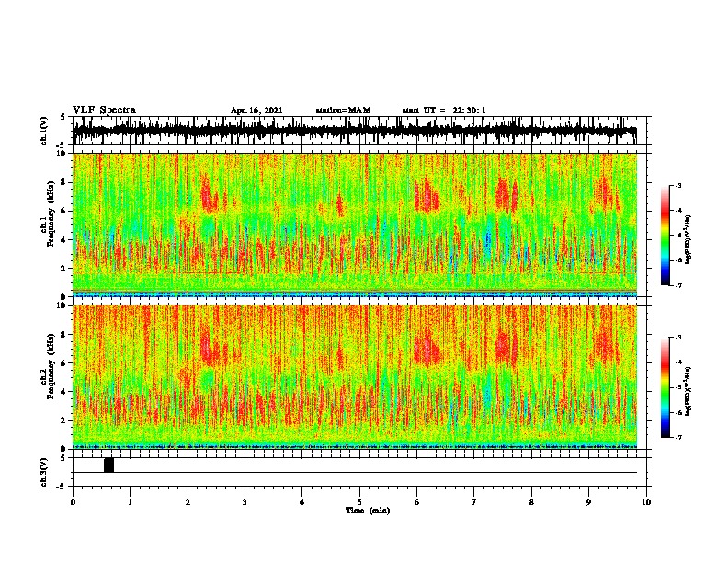
Task: Click time axis tick label '10'
Action: point(646,502)
